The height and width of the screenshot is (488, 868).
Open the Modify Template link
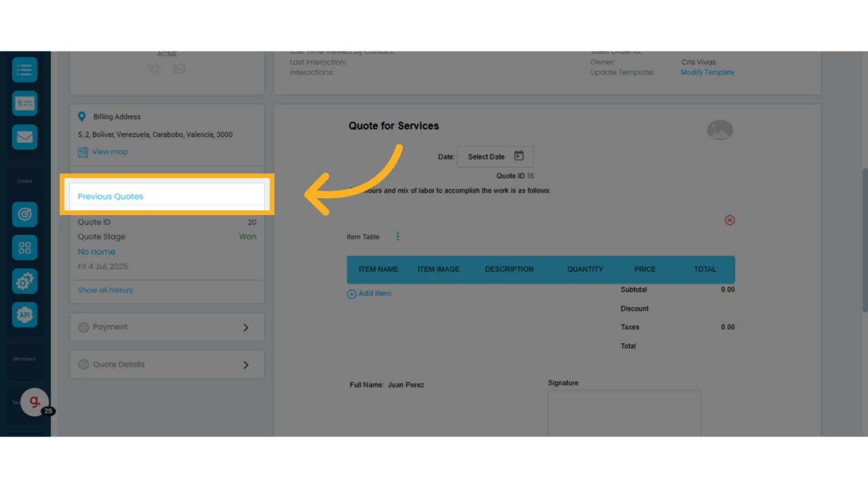tap(708, 72)
